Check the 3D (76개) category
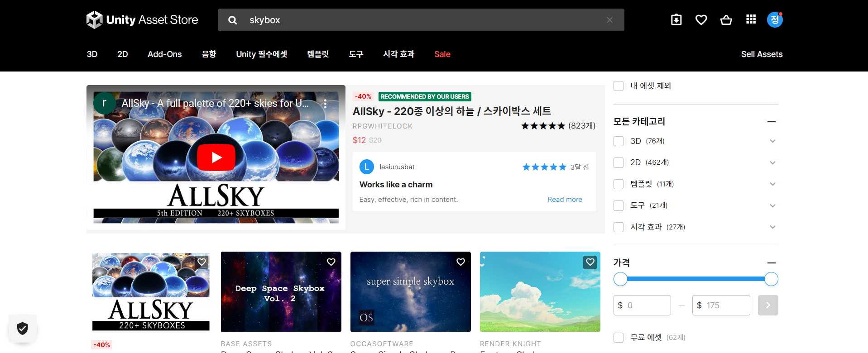The height and width of the screenshot is (353, 868). [x=619, y=141]
